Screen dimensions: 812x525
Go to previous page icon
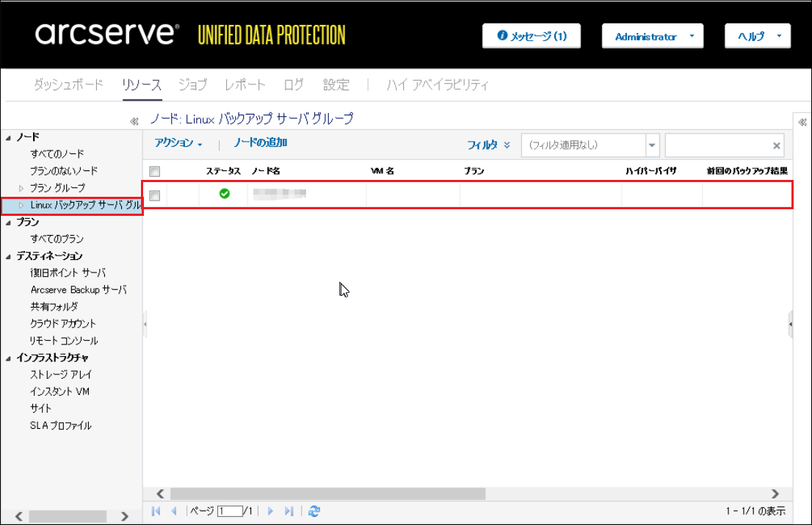tap(174, 512)
